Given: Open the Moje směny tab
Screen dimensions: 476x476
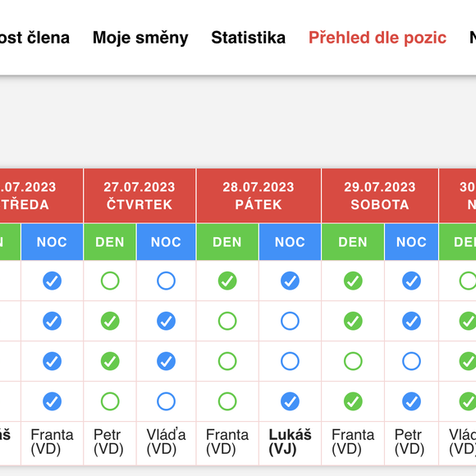Looking at the screenshot, I should click(x=140, y=38).
